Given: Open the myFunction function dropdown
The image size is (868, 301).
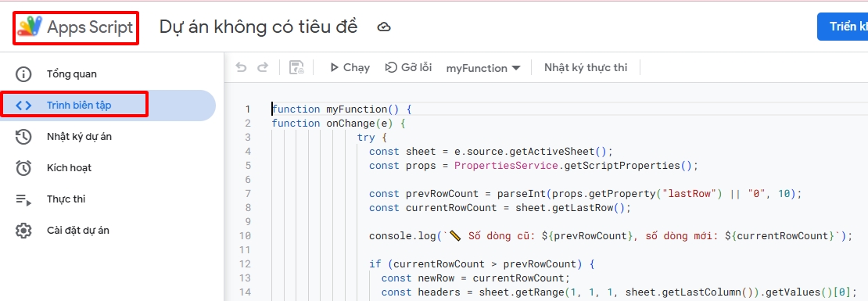Looking at the screenshot, I should click(x=483, y=68).
